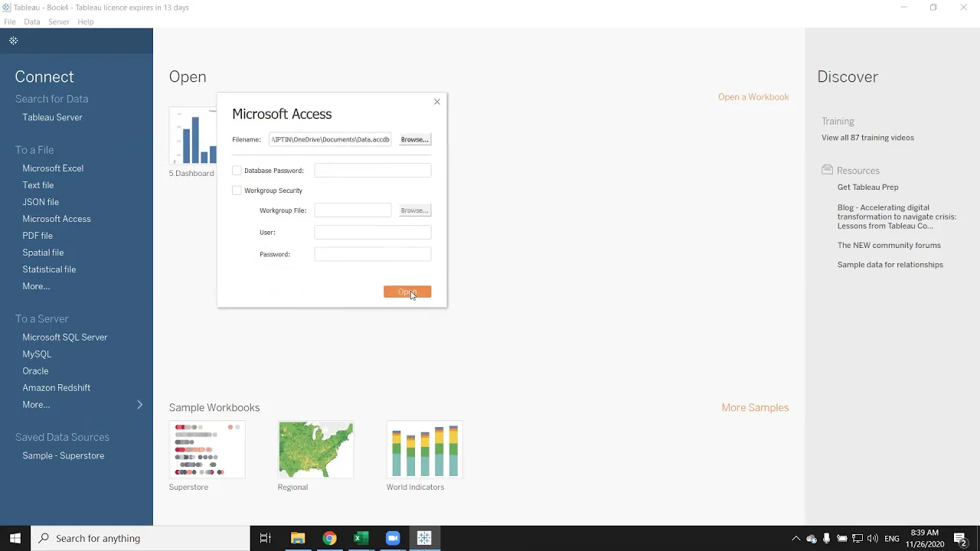980x551 pixels.
Task: Open the Windows Start menu
Action: pyautogui.click(x=15, y=538)
